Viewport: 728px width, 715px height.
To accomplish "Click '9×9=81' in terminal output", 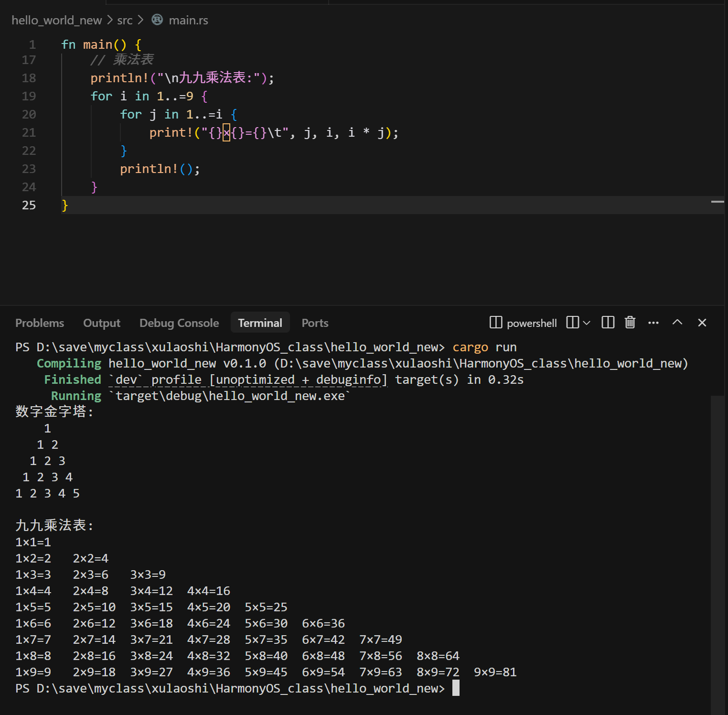I will (495, 672).
